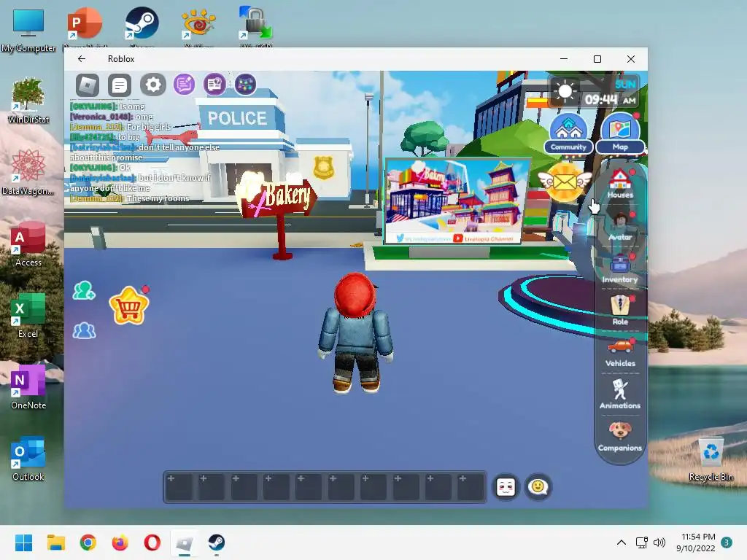Open the Houses menu

[620, 184]
